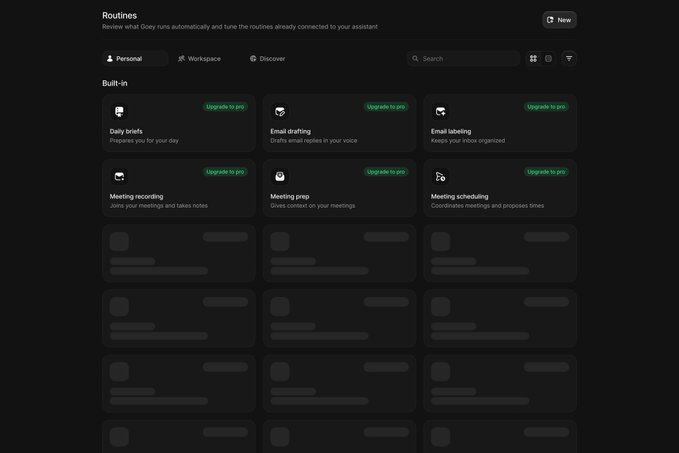679x453 pixels.
Task: Open the filter options icon
Action: (569, 58)
